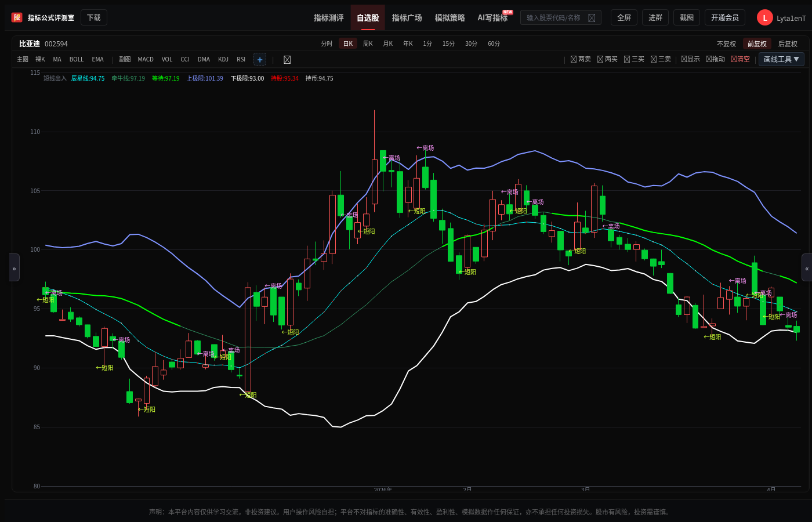The image size is (812, 522).
Task: Select the EMA main chart indicator
Action: click(x=97, y=59)
